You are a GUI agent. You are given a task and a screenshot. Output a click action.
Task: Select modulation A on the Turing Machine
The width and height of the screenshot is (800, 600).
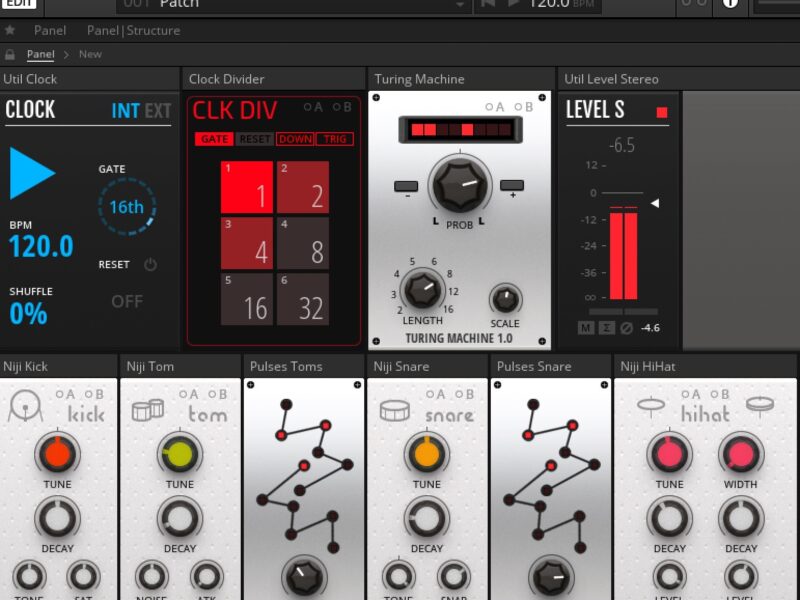click(x=493, y=107)
